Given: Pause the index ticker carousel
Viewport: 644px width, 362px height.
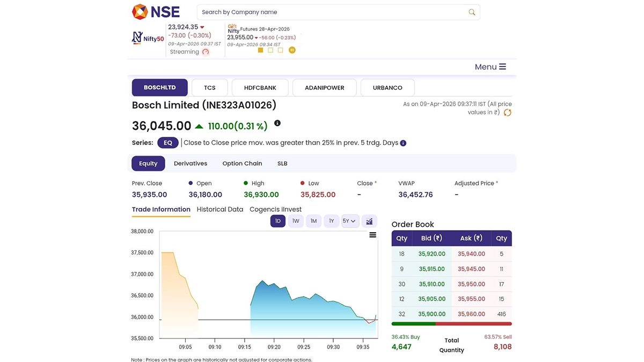Looking at the screenshot, I should pyautogui.click(x=292, y=50).
